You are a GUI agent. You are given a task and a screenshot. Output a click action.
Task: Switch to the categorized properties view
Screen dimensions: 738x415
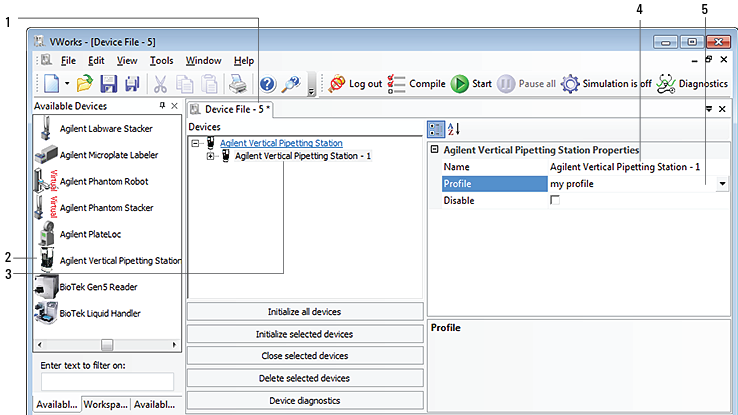click(x=436, y=128)
